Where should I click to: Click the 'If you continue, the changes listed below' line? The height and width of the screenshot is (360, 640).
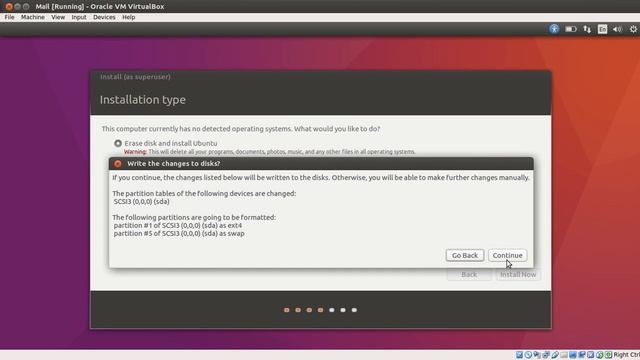tap(321, 178)
